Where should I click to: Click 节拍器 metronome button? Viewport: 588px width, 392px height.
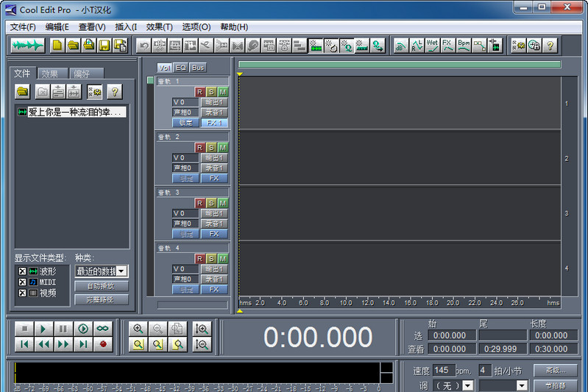(556, 385)
